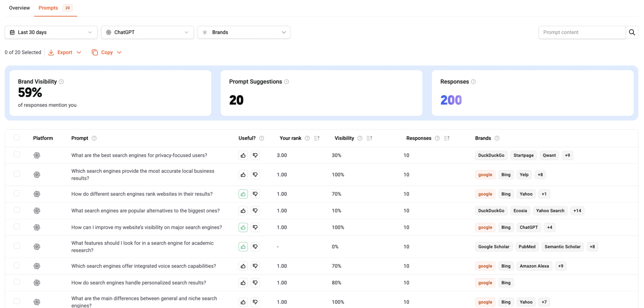Open the Last 30 days date dropdown
Screen dimensions: 644x308
[x=51, y=32]
